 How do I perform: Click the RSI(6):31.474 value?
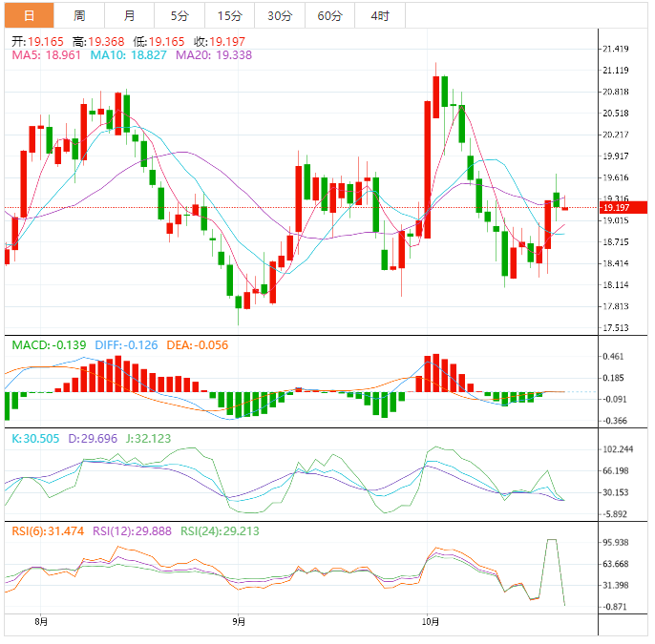(x=48, y=531)
